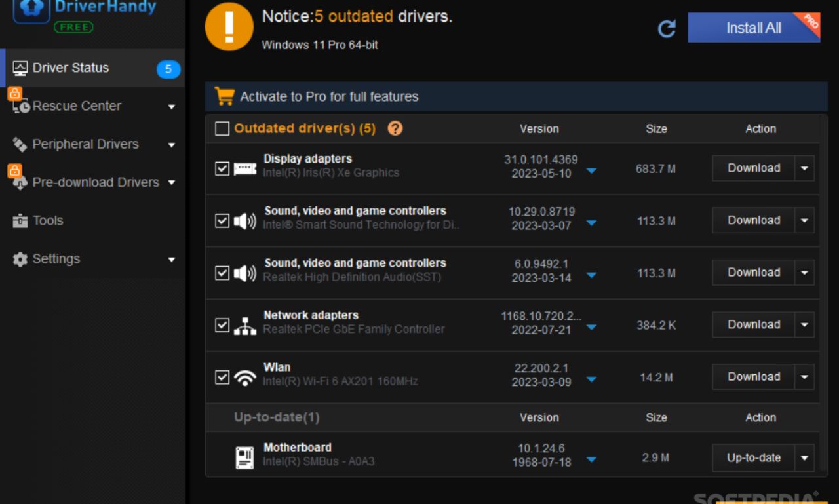This screenshot has width=839, height=504.
Task: Open Up-to-date options arrow for Motherboard
Action: tap(805, 458)
